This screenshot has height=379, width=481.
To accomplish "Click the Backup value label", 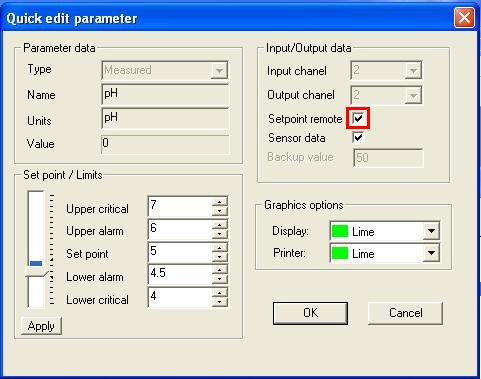I will 300,157.
